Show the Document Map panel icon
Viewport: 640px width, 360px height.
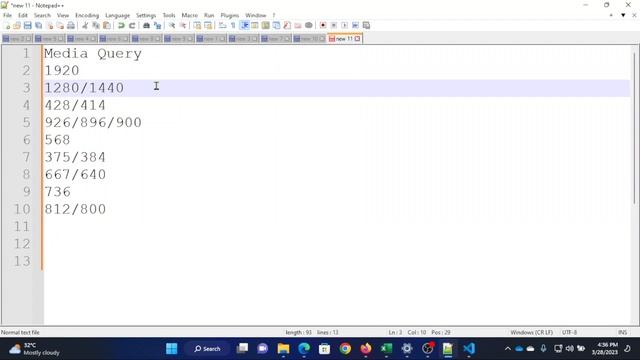click(x=266, y=26)
